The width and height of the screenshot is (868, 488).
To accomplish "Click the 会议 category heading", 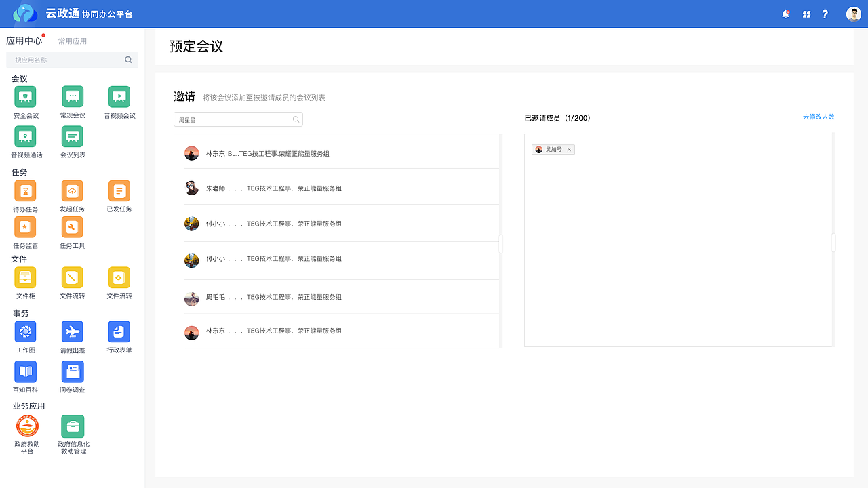I will point(20,79).
